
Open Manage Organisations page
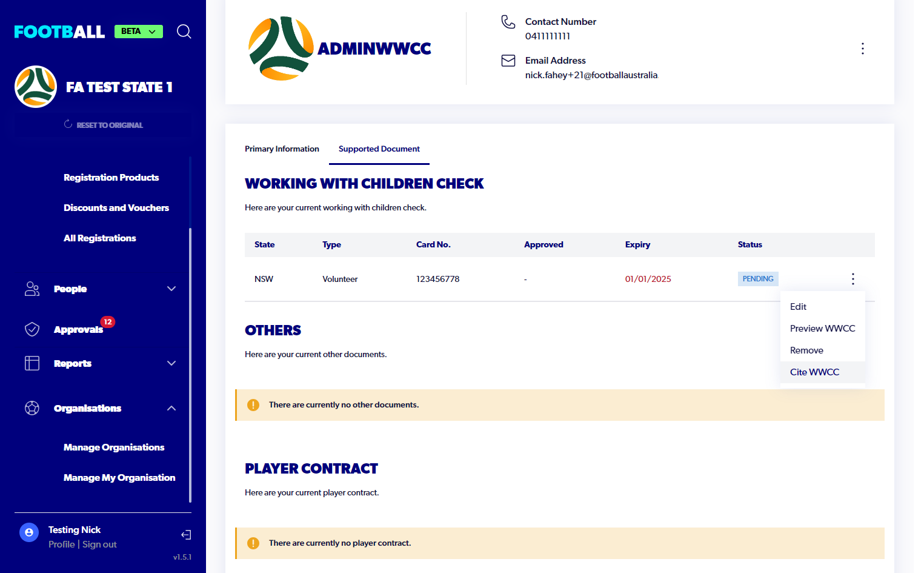click(x=114, y=447)
